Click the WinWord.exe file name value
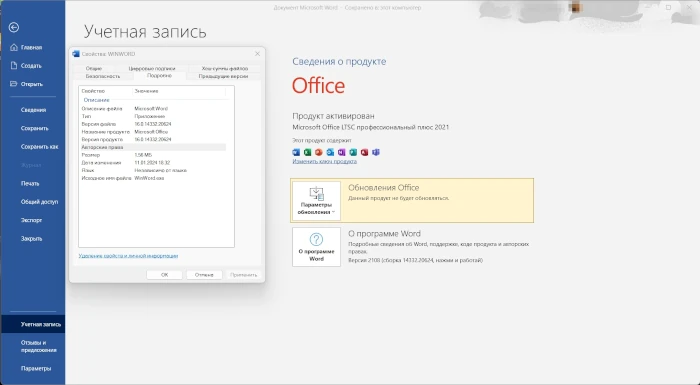Screen dimensions: 700x385 pos(149,178)
